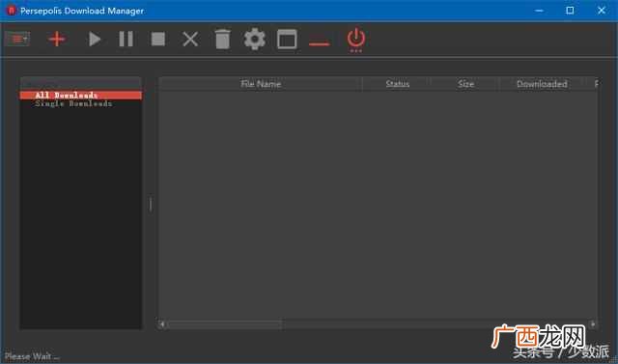Click the horizontal scrollbar left arrow
This screenshot has height=364, width=618.
(161, 324)
